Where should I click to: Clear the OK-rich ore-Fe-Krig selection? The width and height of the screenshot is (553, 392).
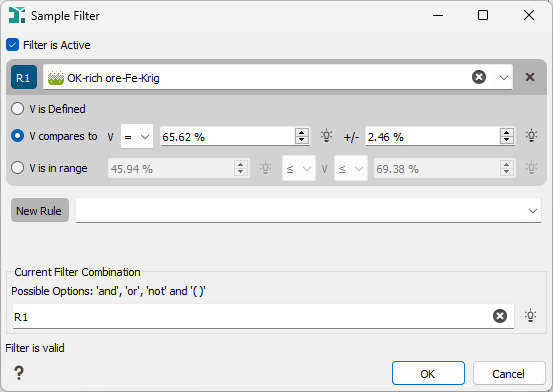click(x=479, y=77)
